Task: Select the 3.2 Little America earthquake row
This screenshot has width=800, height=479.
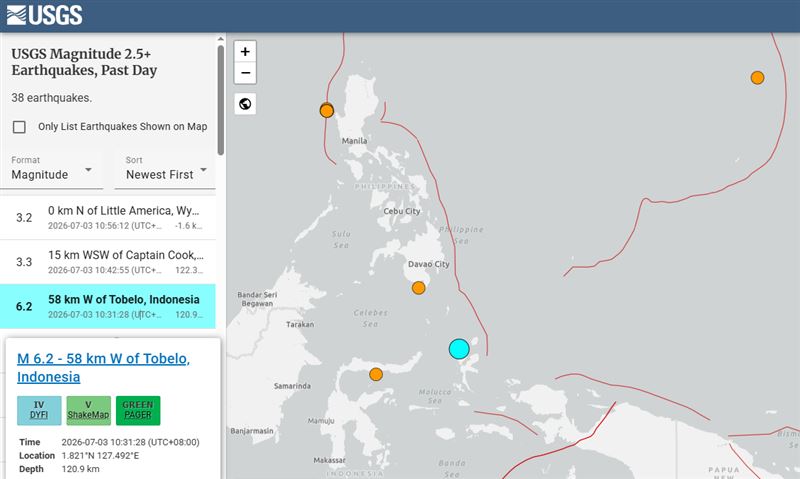Action: click(x=108, y=217)
